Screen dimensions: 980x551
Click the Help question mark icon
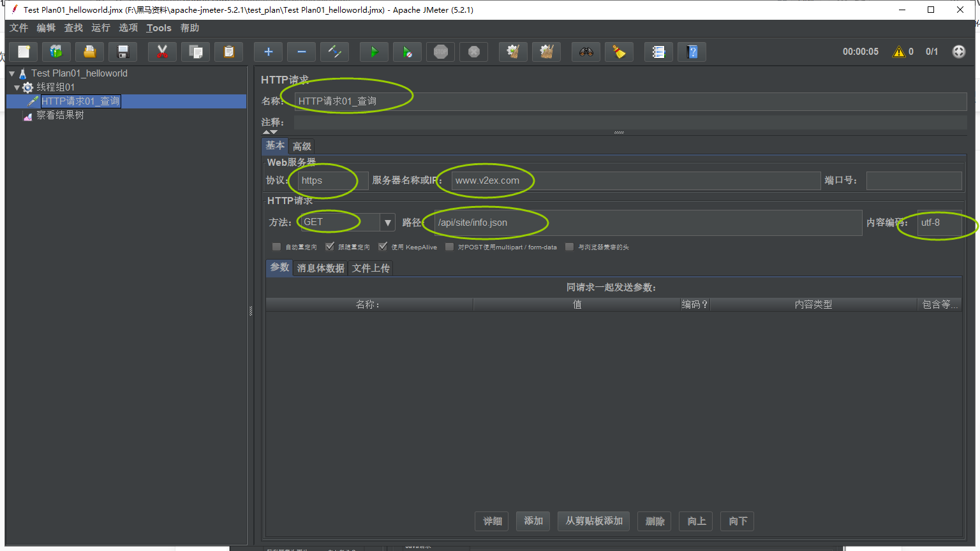(x=692, y=52)
